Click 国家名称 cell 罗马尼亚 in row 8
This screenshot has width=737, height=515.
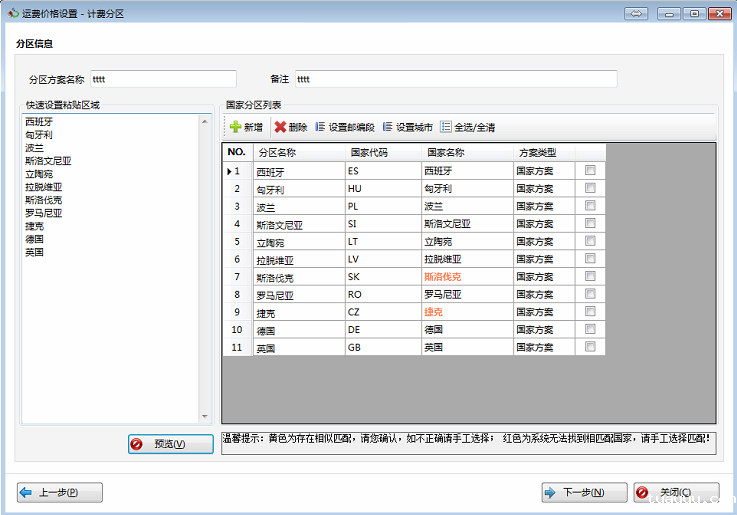point(468,294)
